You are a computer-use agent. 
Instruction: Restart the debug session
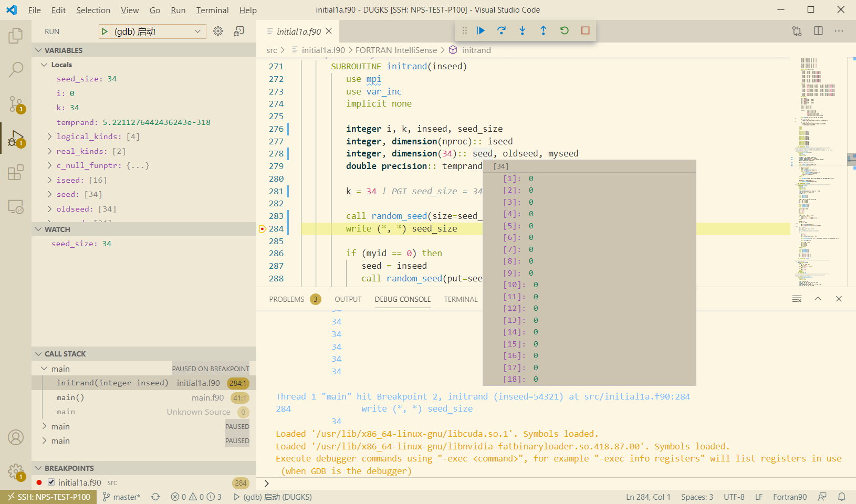pyautogui.click(x=565, y=30)
